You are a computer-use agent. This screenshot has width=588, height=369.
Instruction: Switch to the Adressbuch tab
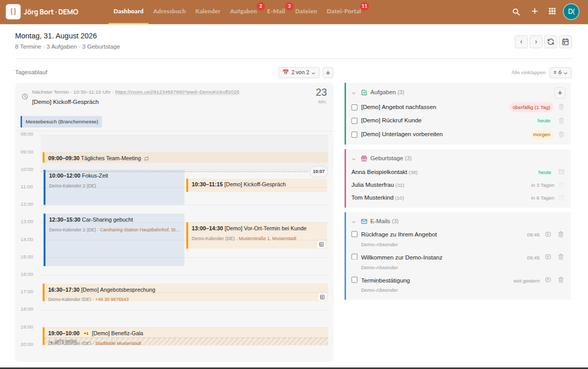tap(169, 11)
